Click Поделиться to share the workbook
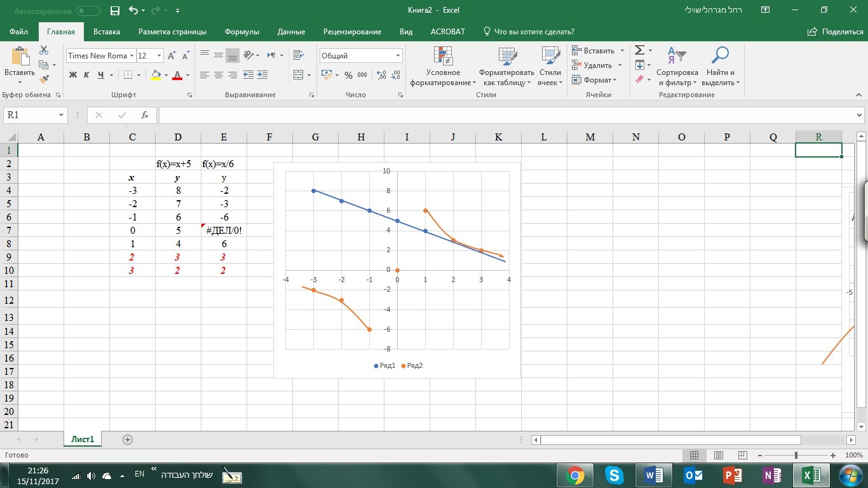Image resolution: width=868 pixels, height=488 pixels. point(835,32)
